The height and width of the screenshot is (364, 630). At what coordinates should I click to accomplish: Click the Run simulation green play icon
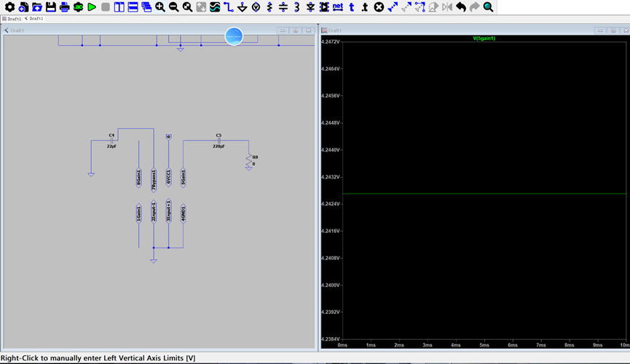click(92, 7)
